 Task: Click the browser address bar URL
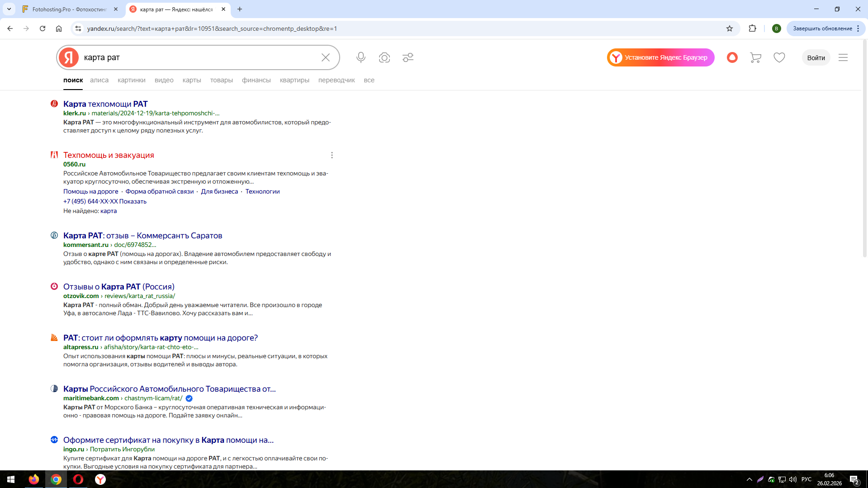click(x=212, y=28)
